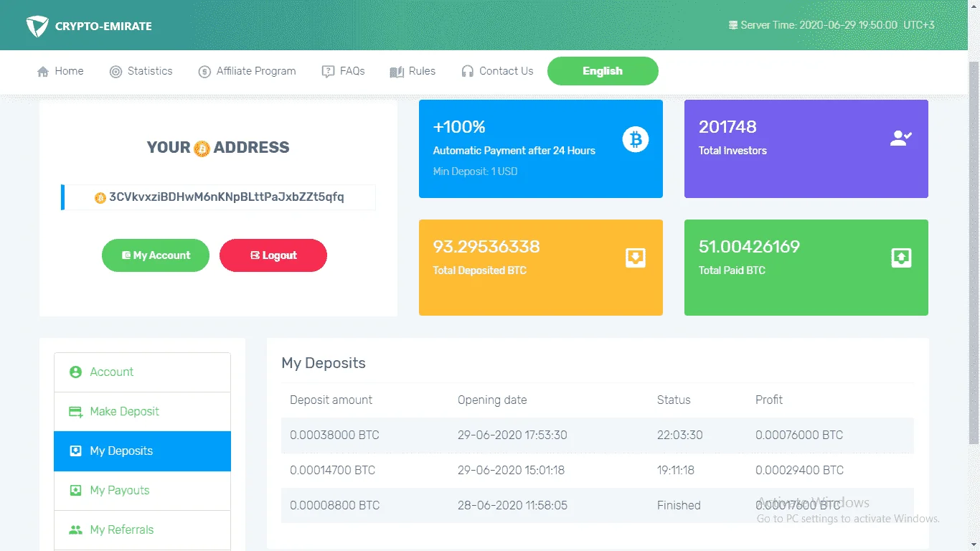Click the FAQs question icon
This screenshot has width=980, height=551.
click(x=328, y=72)
